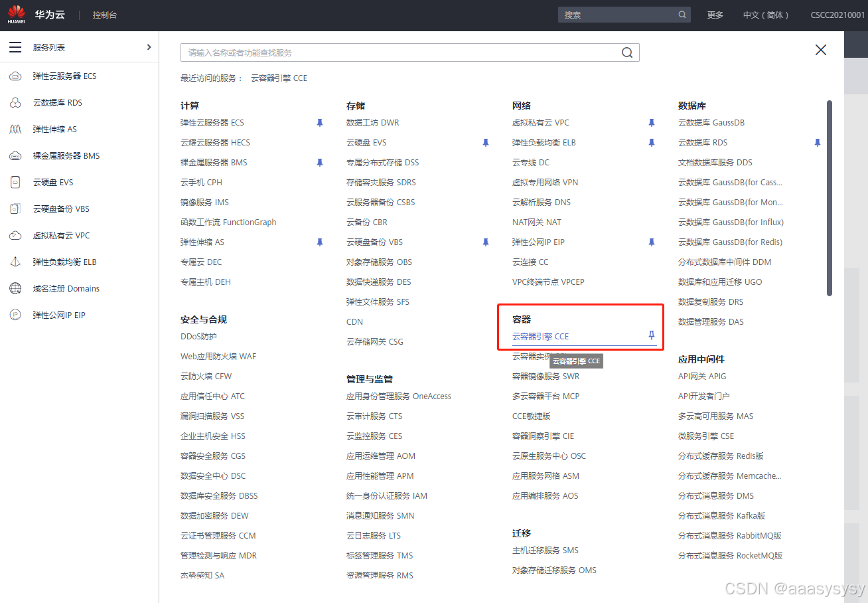Unpin 弹性负载均衡 ELB in the network list
The image size is (868, 603).
652,143
